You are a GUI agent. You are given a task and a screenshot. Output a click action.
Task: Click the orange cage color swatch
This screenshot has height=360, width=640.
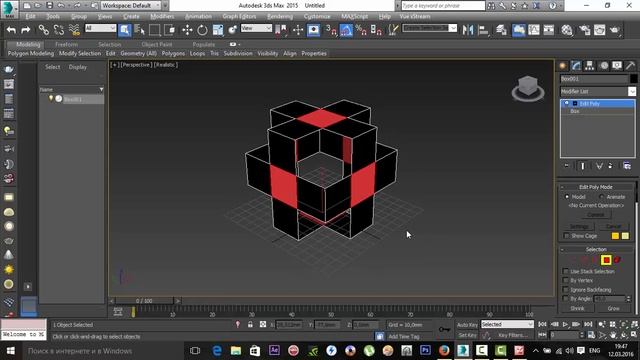point(615,236)
